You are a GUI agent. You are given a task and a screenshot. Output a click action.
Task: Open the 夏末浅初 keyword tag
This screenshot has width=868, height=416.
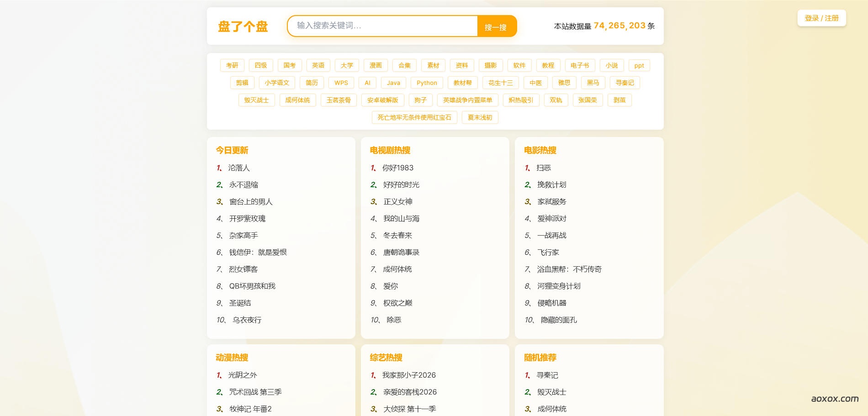[480, 117]
